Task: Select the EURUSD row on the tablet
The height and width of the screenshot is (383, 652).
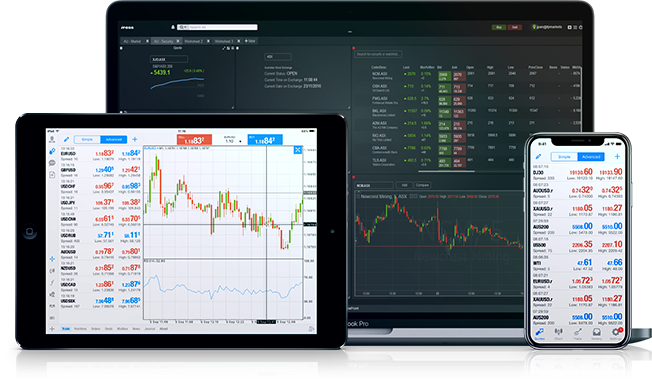Action: pyautogui.click(x=101, y=153)
